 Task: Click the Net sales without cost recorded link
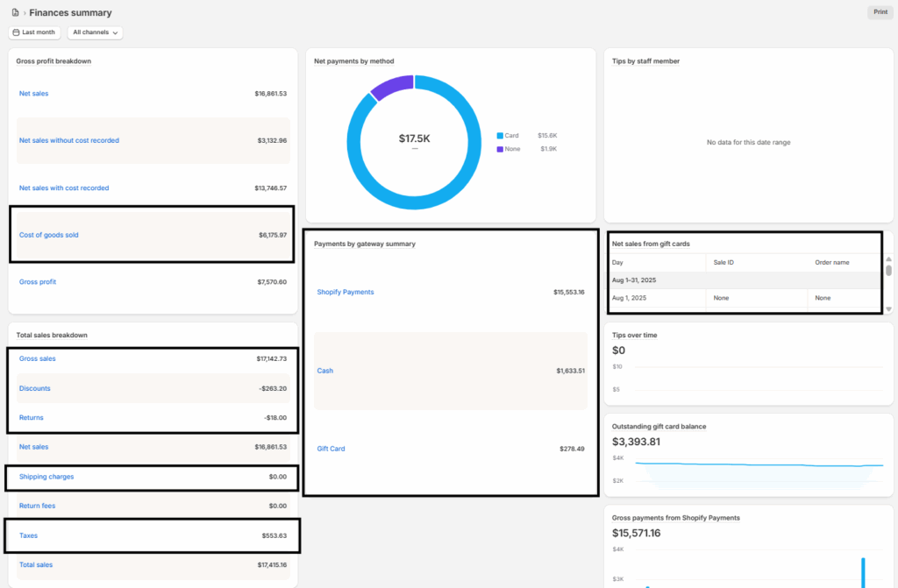(69, 140)
